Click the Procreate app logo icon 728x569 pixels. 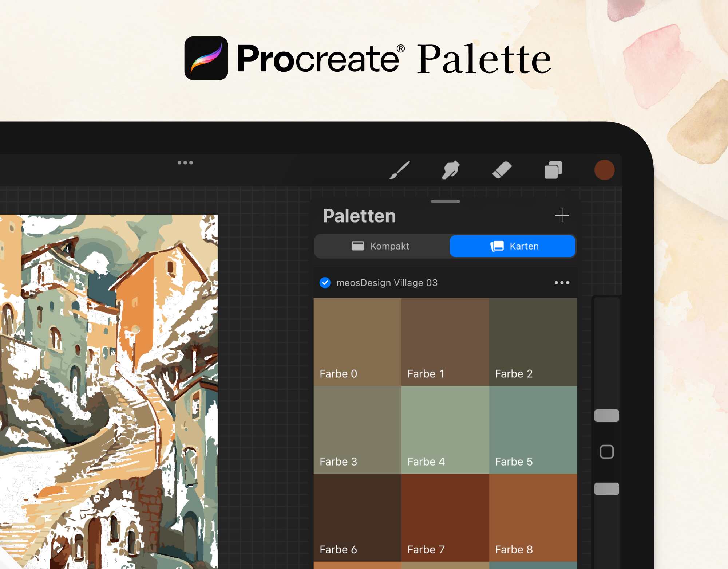pyautogui.click(x=206, y=58)
